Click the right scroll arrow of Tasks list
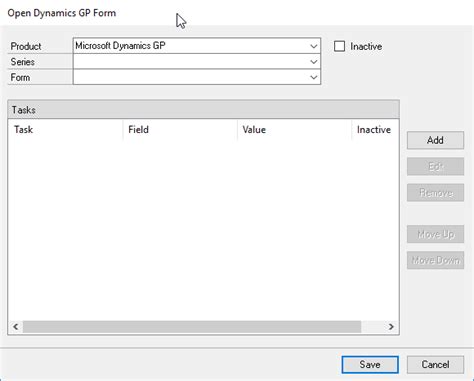This screenshot has height=381, width=474. tap(391, 327)
